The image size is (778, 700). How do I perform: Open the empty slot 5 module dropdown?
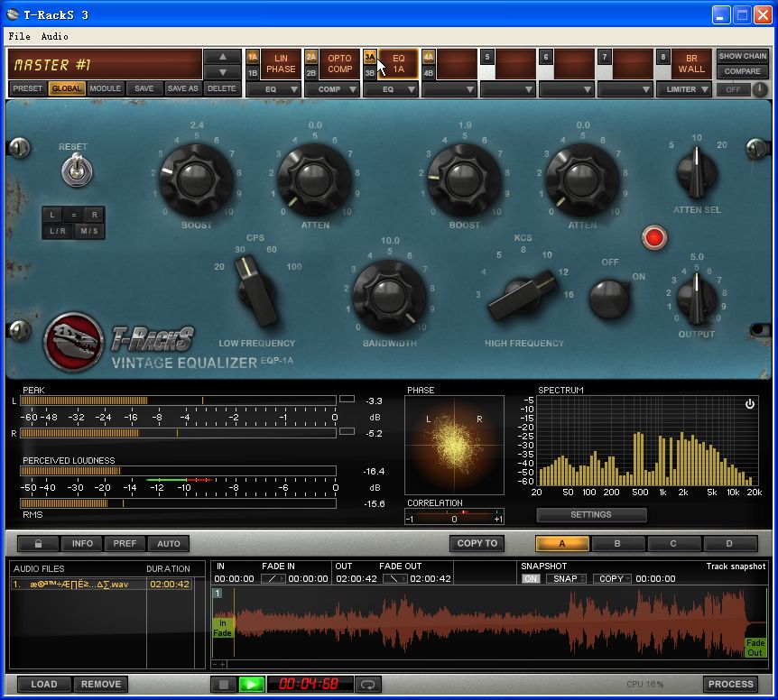pos(508,89)
